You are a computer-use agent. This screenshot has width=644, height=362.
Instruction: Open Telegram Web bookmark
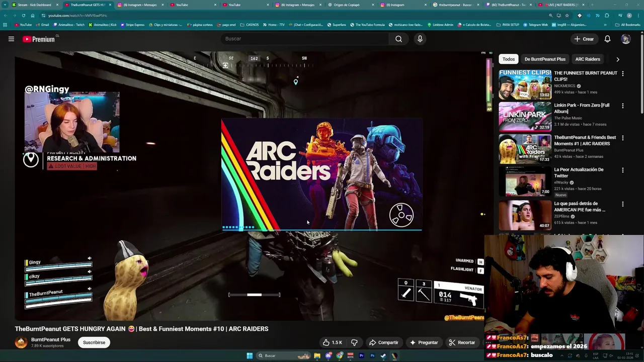(535, 25)
